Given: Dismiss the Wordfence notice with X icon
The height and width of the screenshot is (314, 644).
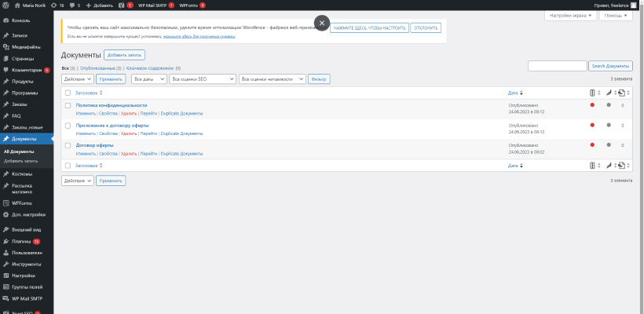Looking at the screenshot, I should 321,23.
